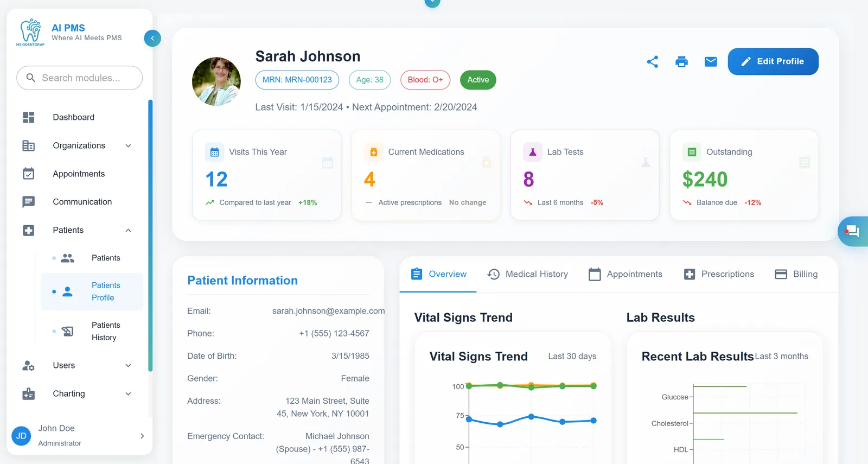The height and width of the screenshot is (464, 868).
Task: Click the Charting medical-bag icon
Action: pos(29,394)
